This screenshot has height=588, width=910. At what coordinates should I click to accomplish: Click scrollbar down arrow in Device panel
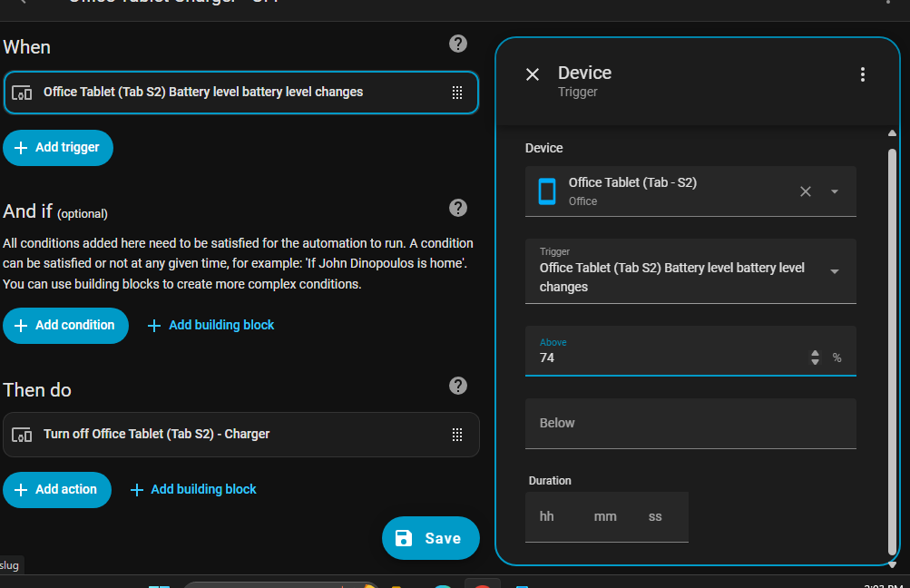(x=893, y=564)
